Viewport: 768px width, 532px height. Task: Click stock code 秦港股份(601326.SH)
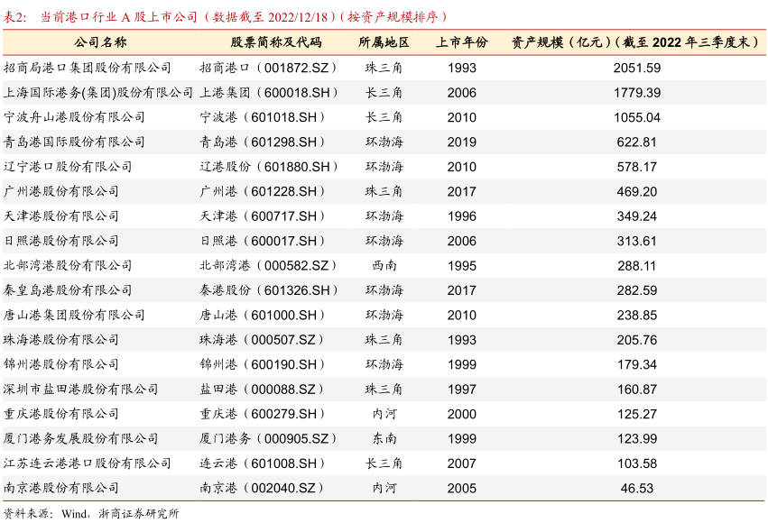[x=268, y=290]
